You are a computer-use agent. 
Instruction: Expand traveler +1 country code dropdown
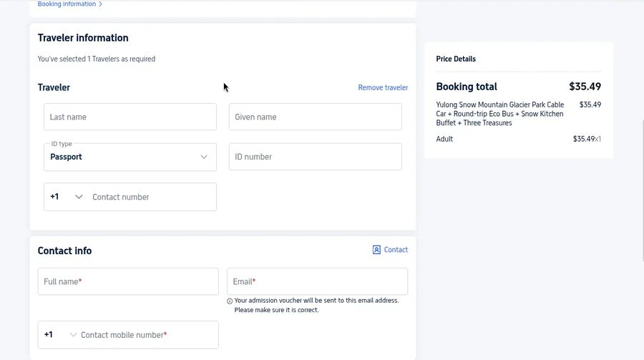67,197
